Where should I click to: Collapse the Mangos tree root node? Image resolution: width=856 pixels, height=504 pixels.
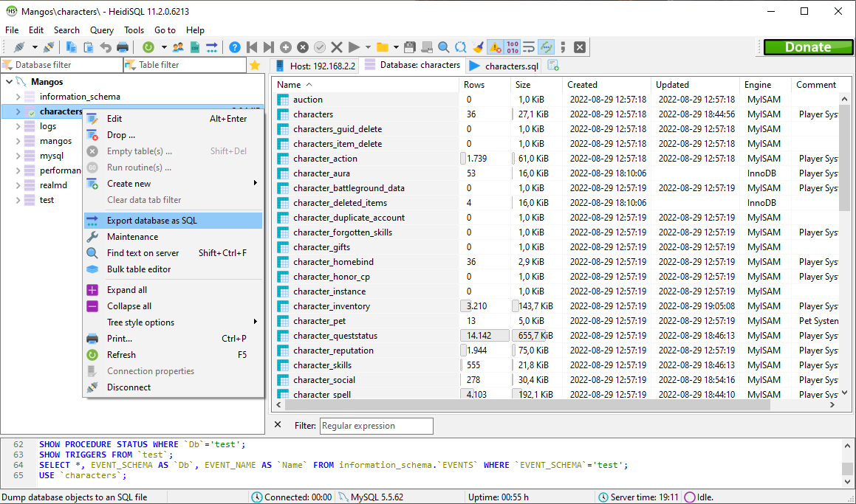coord(10,82)
